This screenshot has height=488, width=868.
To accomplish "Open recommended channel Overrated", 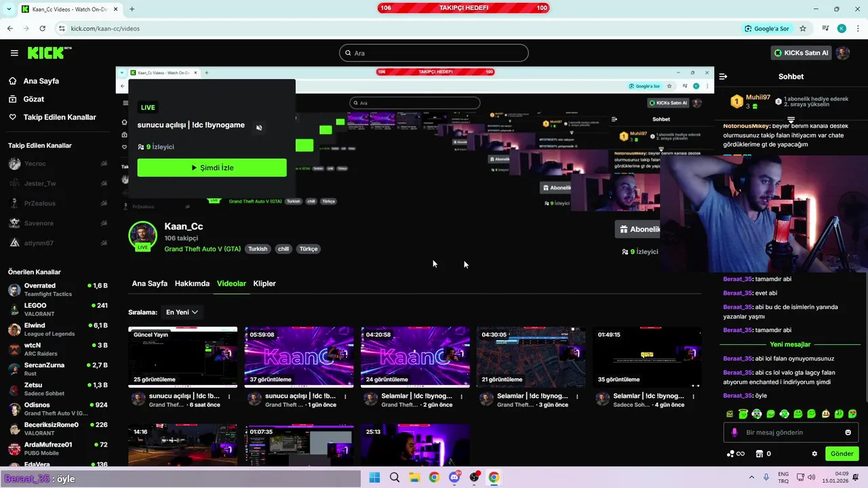I will [58, 289].
